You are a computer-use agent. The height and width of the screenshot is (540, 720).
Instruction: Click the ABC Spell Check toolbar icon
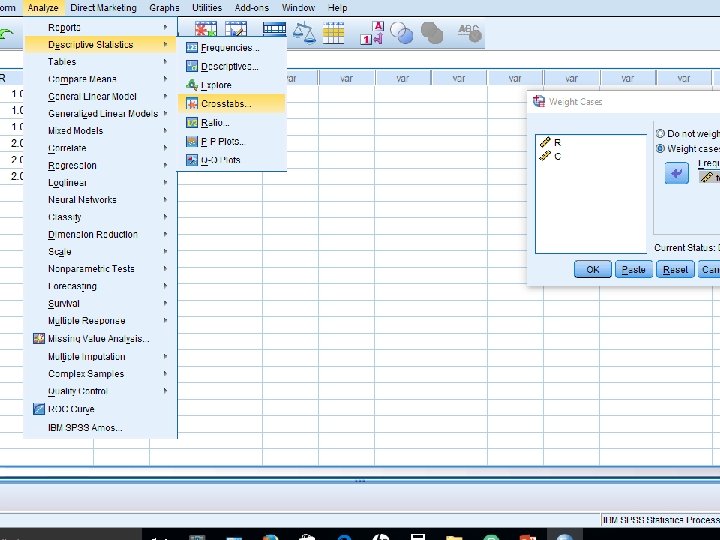(470, 33)
